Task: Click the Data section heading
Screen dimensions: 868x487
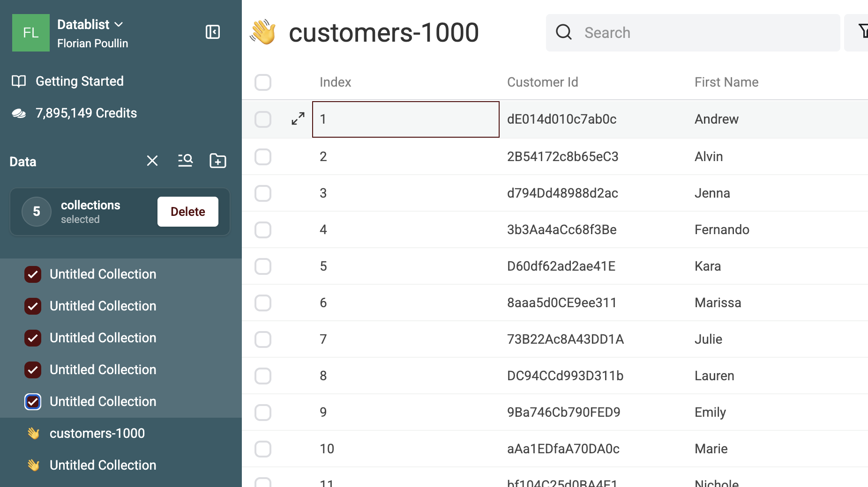Action: (x=23, y=162)
